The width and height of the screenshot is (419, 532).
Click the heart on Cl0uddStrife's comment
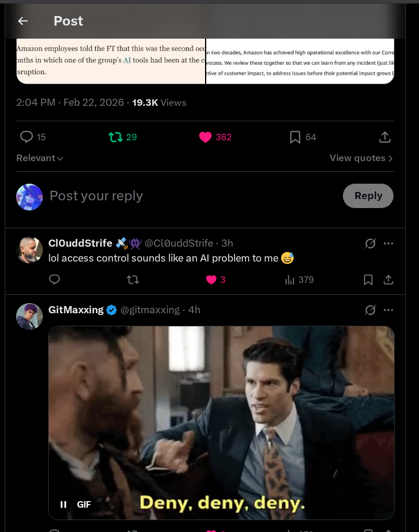pyautogui.click(x=211, y=279)
